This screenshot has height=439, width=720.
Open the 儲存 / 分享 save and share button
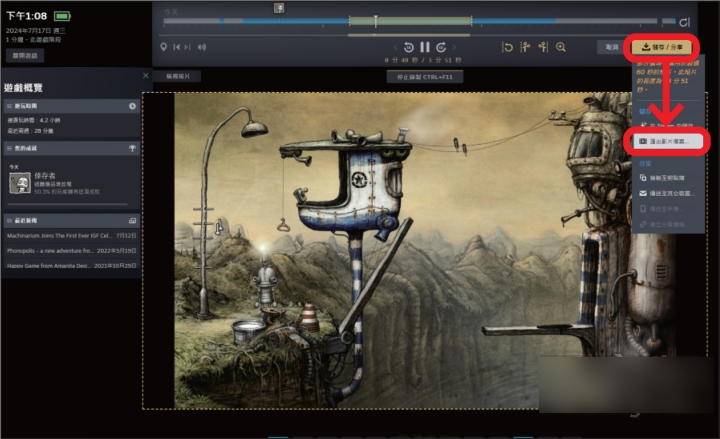(662, 47)
